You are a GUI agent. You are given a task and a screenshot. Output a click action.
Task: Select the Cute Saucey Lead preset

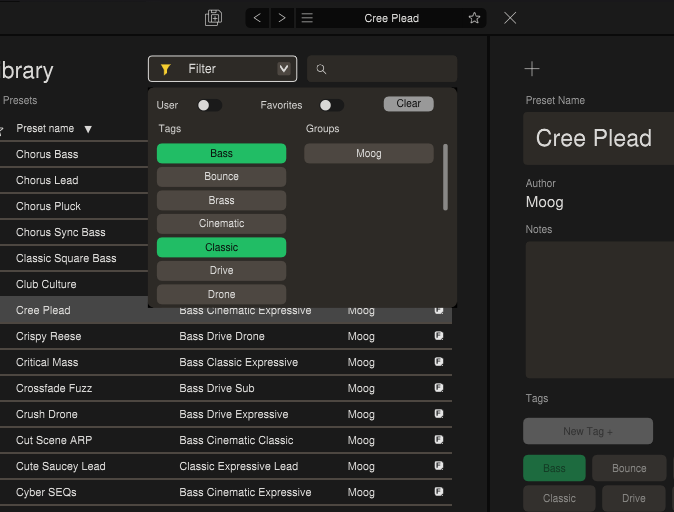coord(226,466)
